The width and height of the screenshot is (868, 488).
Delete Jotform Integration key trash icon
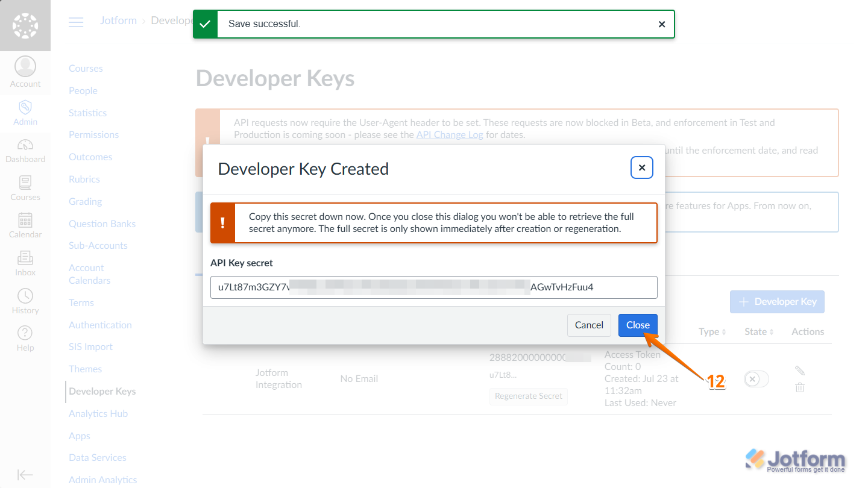(800, 387)
